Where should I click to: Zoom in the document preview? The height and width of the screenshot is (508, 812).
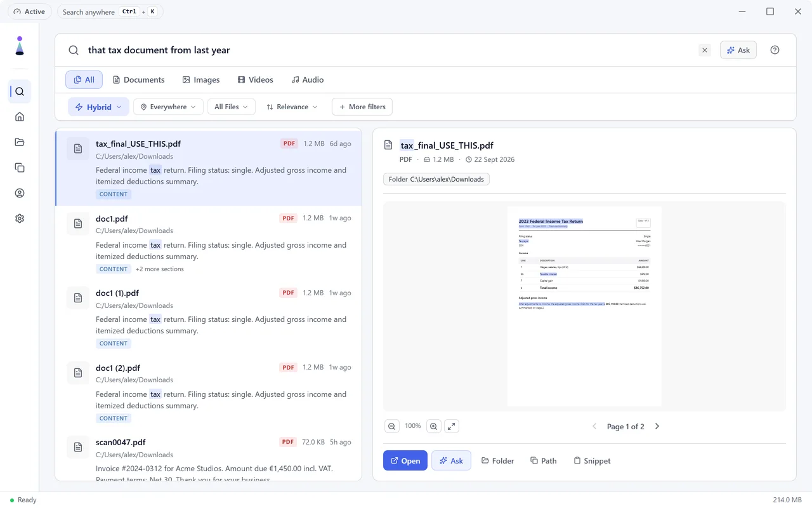(433, 426)
